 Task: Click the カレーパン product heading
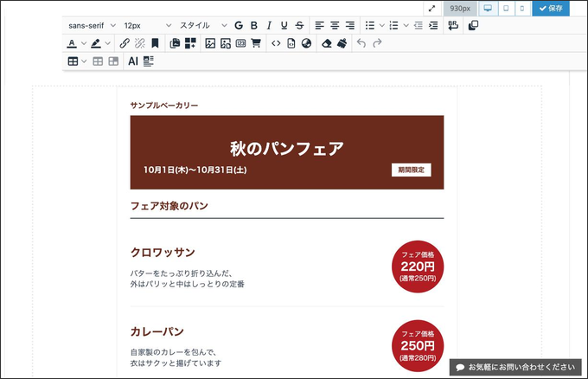point(157,331)
